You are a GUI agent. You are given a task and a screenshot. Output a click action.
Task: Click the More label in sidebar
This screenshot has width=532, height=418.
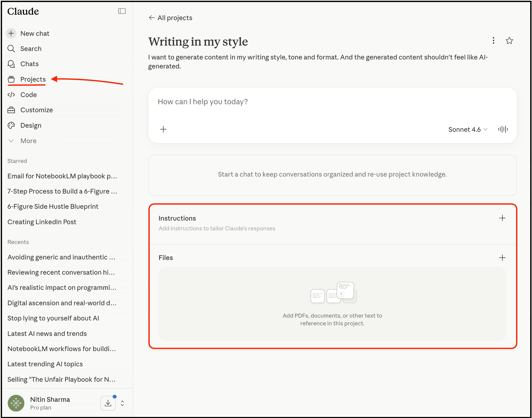(x=28, y=141)
